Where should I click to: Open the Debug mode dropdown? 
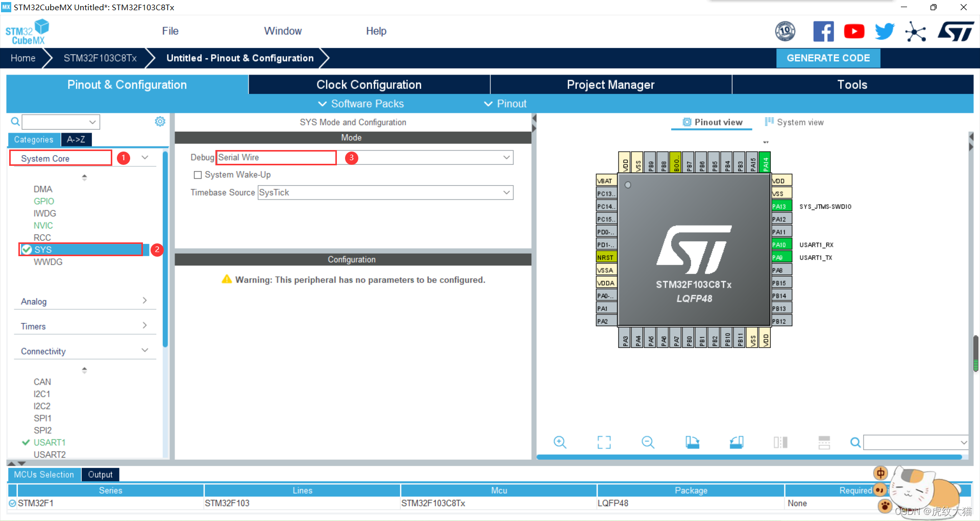506,157
